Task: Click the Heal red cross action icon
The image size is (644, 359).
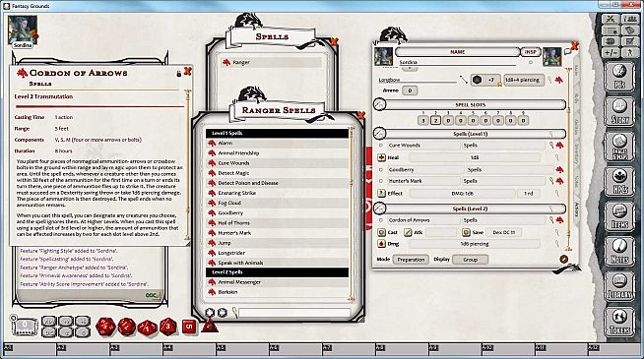Action: [381, 157]
